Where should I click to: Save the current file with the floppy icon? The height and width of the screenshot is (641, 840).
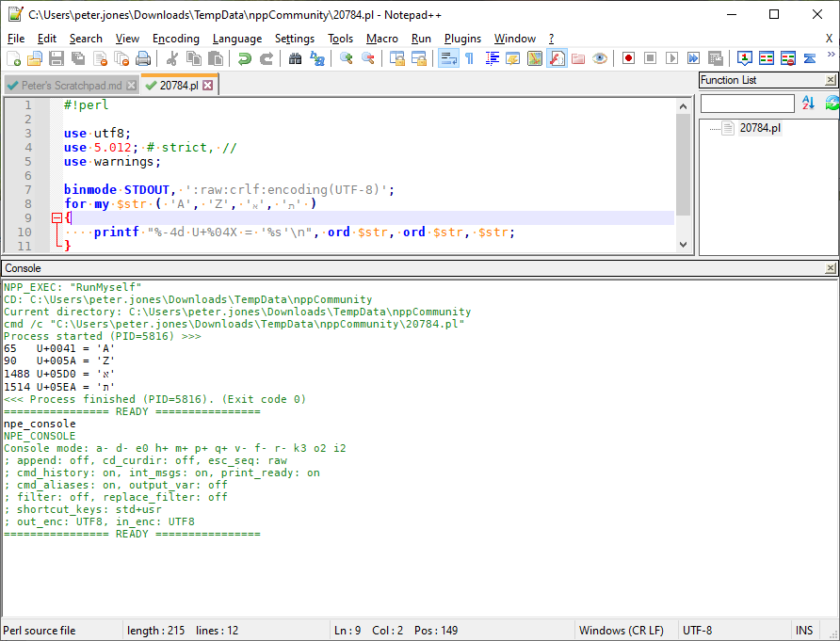click(57, 58)
